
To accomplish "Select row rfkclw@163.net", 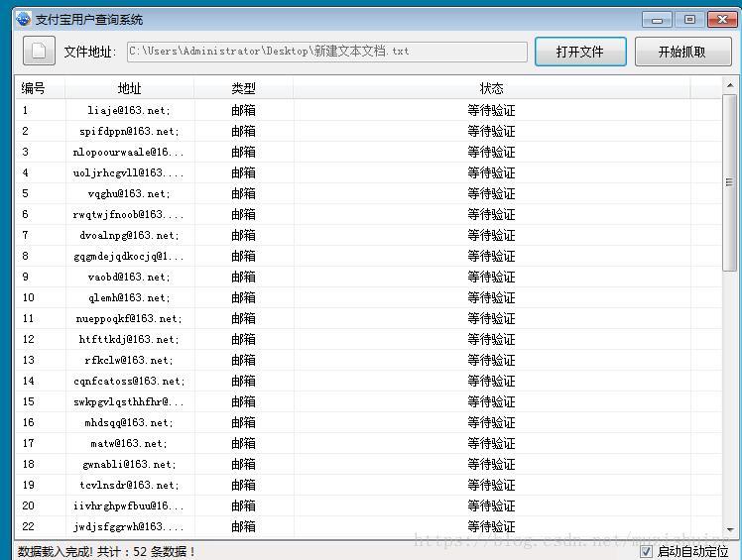I will point(369,360).
